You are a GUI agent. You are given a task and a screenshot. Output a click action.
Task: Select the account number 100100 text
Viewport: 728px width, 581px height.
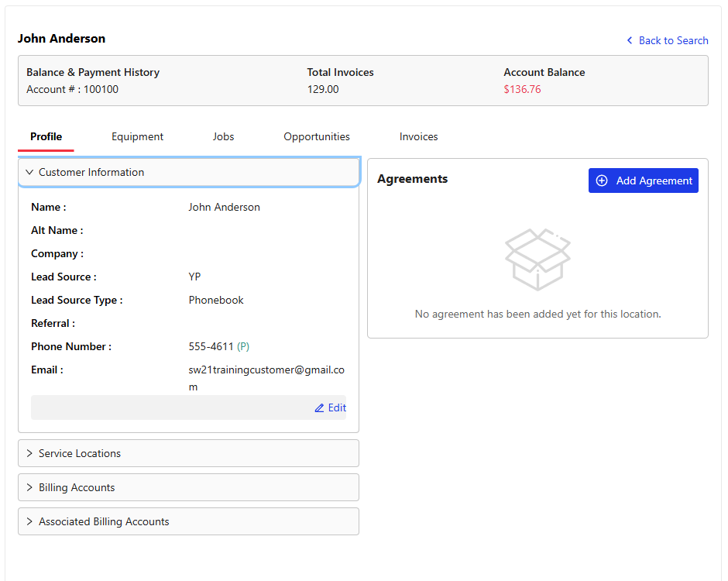101,89
